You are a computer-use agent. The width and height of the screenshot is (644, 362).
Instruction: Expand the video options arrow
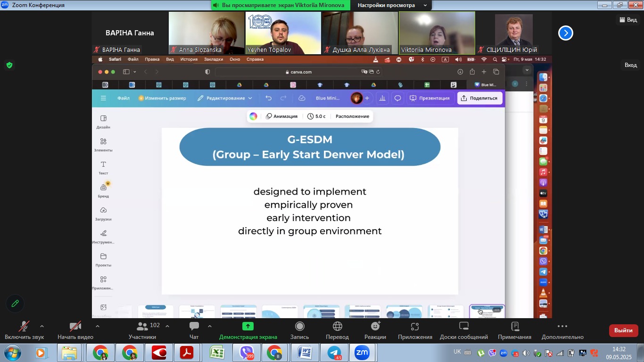pos(98,326)
